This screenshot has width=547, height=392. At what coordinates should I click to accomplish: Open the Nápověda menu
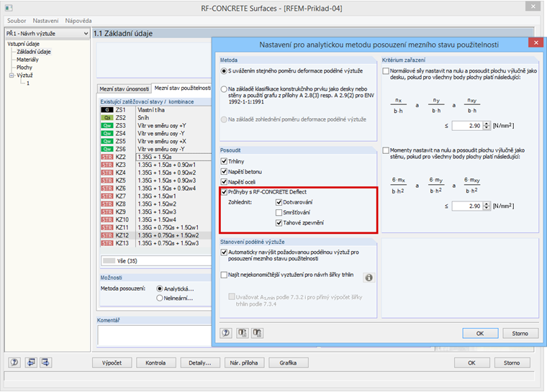pos(78,21)
